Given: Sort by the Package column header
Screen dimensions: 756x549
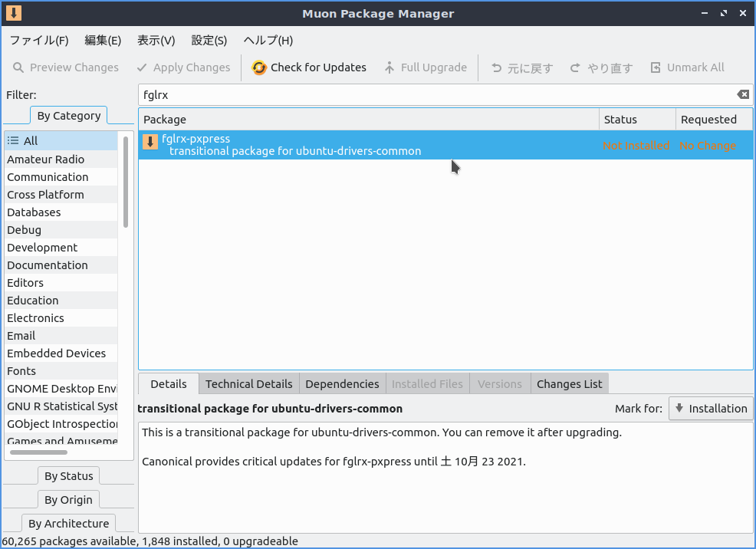Looking at the screenshot, I should (369, 119).
